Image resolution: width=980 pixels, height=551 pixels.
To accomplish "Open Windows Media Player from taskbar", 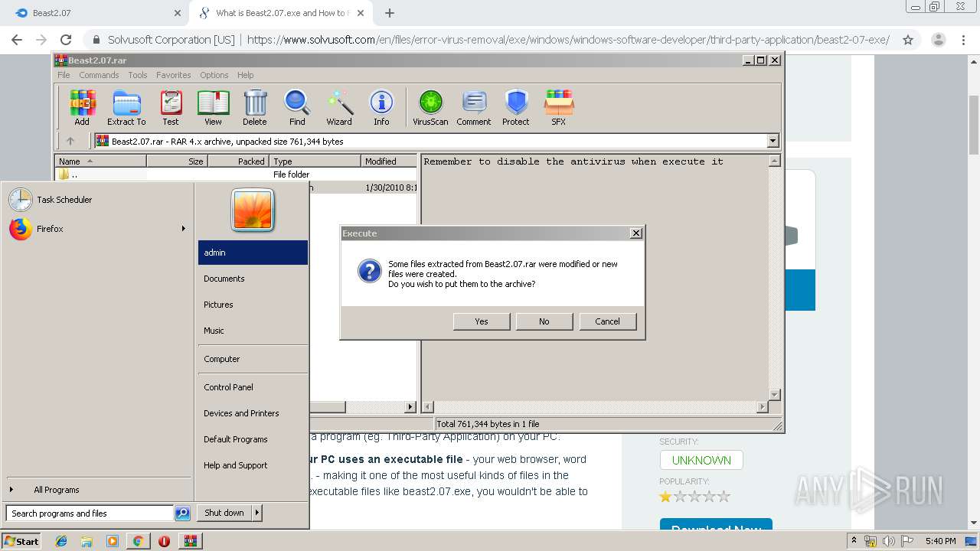I will (x=113, y=541).
